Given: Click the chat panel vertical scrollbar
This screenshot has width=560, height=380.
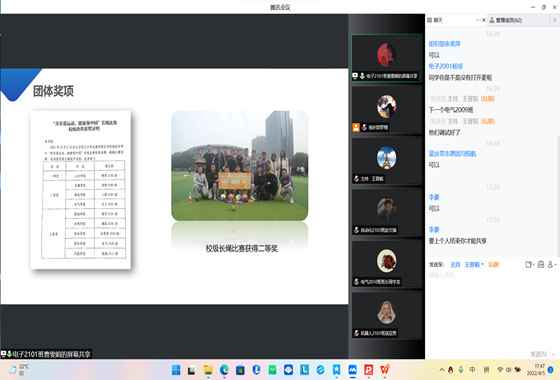Looking at the screenshot, I should [558, 196].
